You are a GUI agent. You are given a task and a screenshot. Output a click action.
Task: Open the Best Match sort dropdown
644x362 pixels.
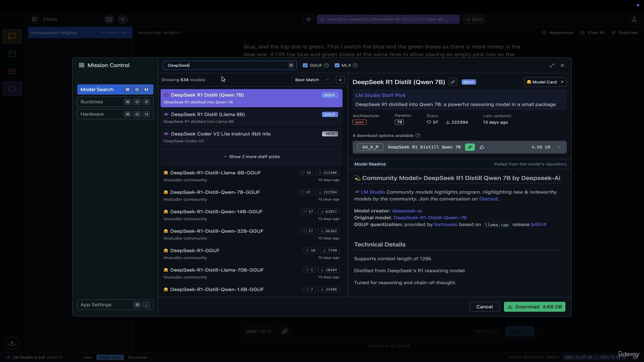312,80
